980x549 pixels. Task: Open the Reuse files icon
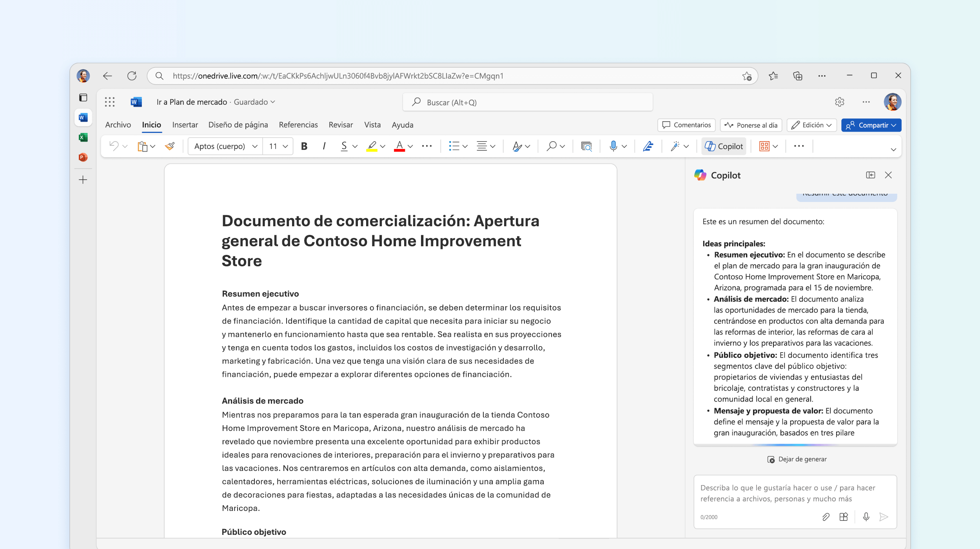click(586, 146)
